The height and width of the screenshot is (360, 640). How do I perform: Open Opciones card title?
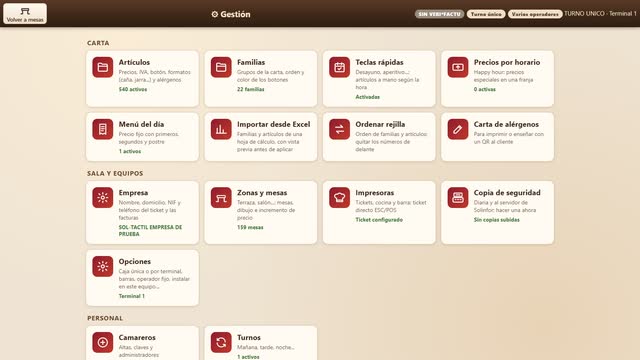[135, 261]
